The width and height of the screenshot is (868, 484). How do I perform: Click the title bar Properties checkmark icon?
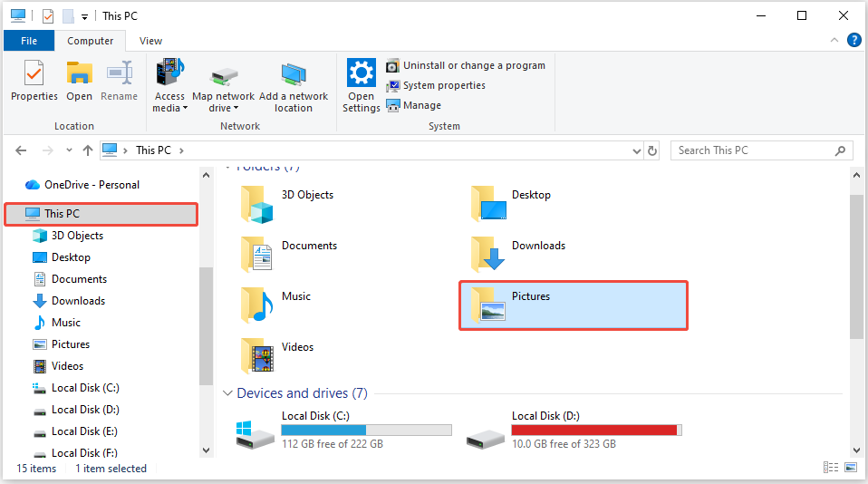(48, 16)
